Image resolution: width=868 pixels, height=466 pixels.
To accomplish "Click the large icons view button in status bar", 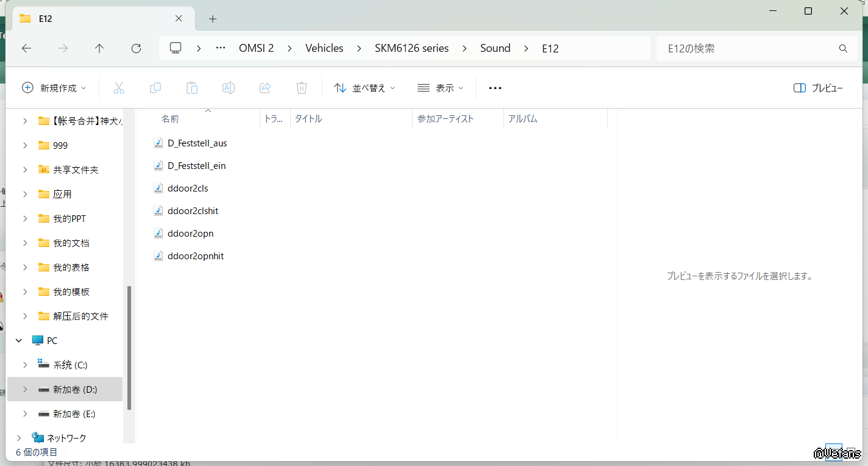I will click(x=852, y=453).
